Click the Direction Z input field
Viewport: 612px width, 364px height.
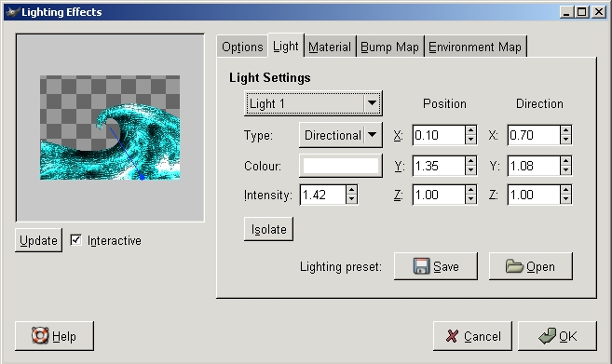pos(534,195)
